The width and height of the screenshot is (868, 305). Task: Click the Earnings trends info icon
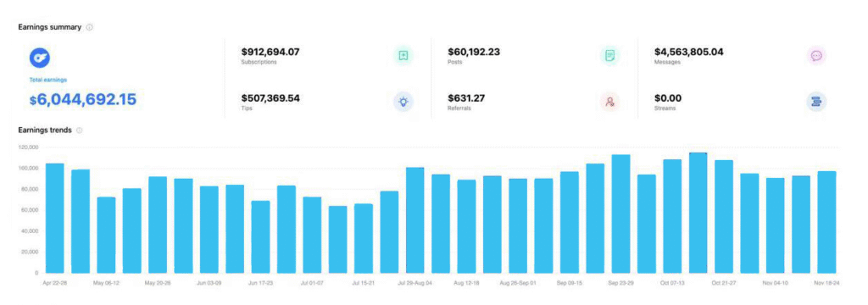79,130
